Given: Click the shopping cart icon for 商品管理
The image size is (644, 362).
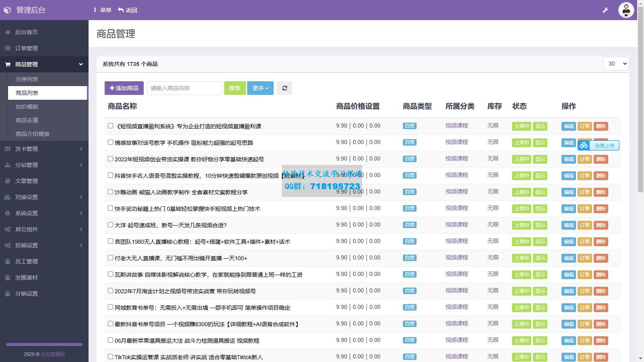Looking at the screenshot, I should click(8, 64).
